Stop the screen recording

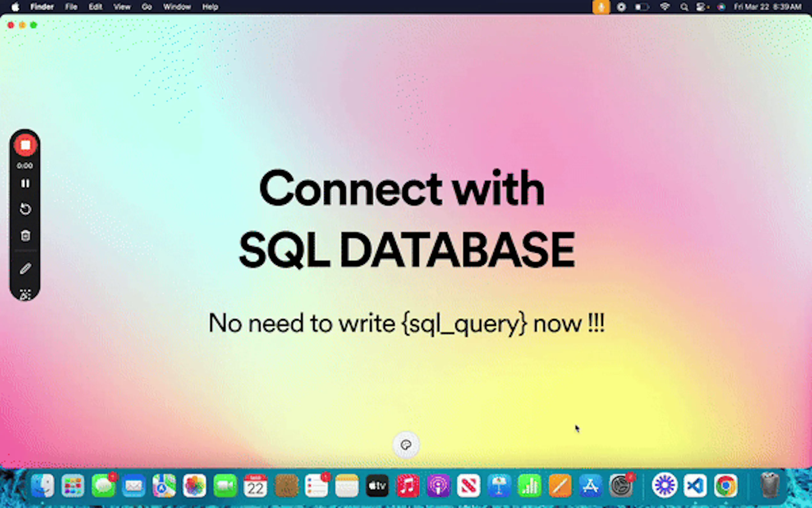pos(25,145)
